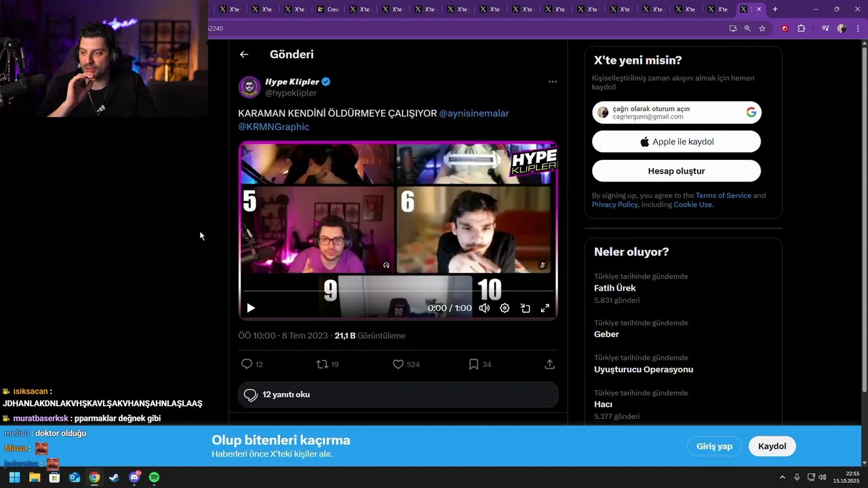Open the Cookie Use link
This screenshot has width=868, height=488.
[x=693, y=205]
